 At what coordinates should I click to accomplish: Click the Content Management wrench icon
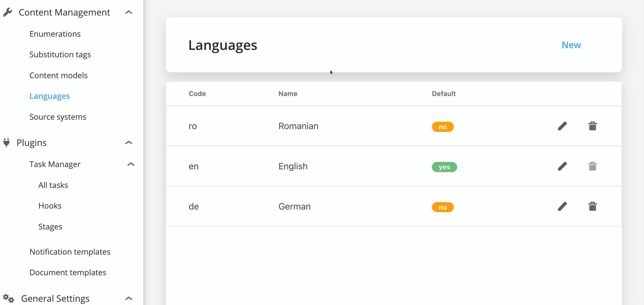(8, 12)
